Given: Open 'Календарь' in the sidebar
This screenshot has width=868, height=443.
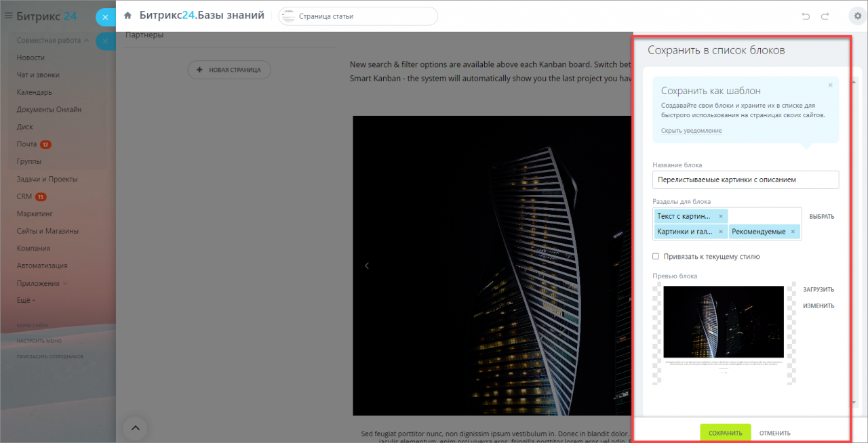Looking at the screenshot, I should (x=35, y=92).
